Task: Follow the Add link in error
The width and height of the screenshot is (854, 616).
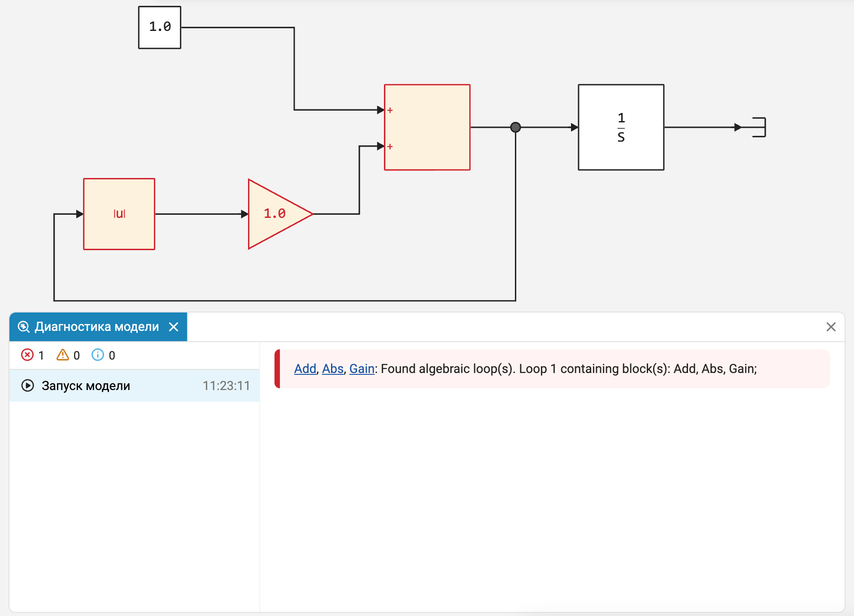Action: 305,369
